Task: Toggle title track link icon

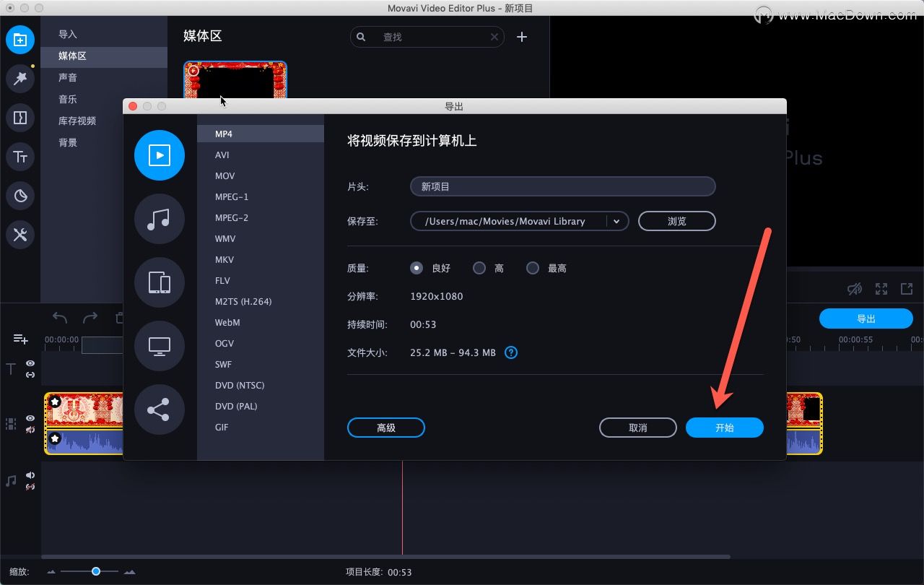Action: pos(30,375)
